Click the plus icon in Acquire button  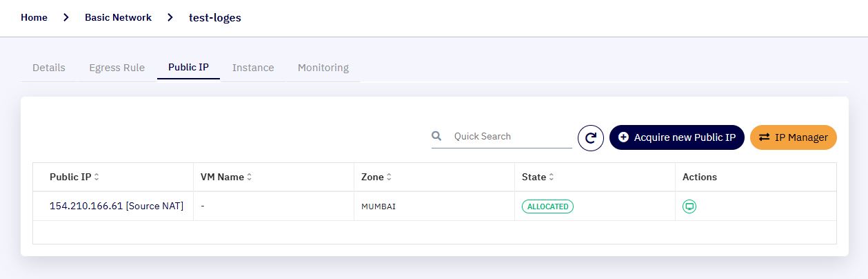click(x=623, y=137)
